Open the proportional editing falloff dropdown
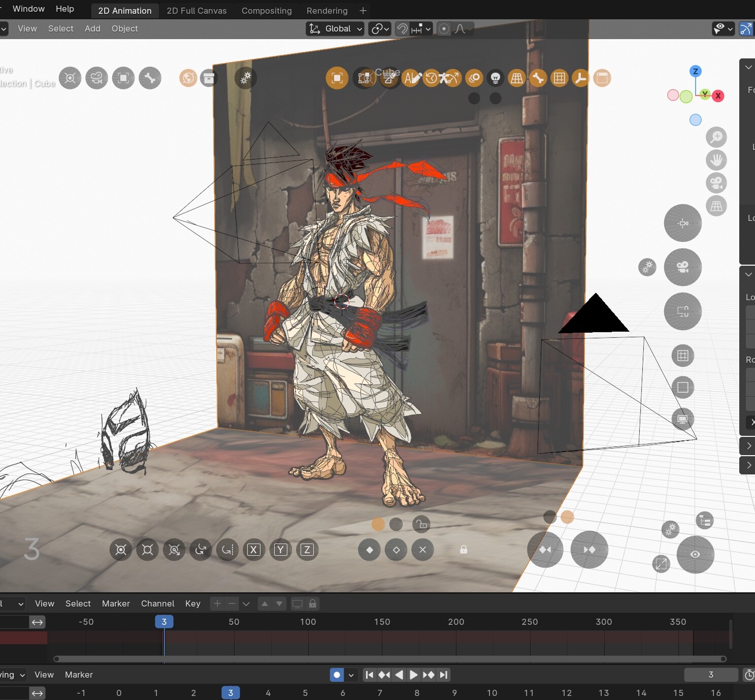This screenshot has width=755, height=700. [x=463, y=29]
